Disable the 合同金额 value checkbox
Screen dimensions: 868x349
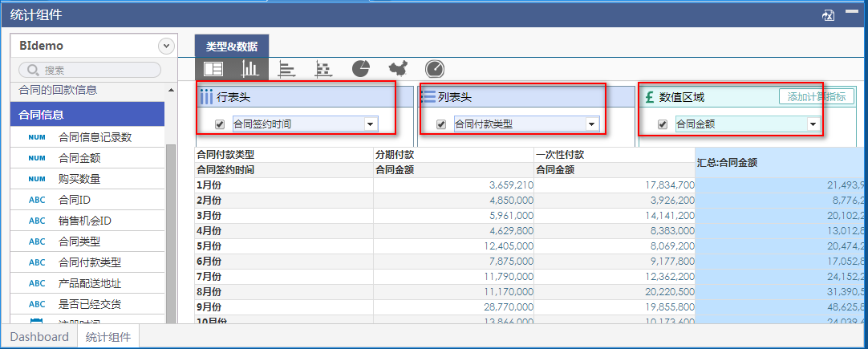click(x=662, y=124)
